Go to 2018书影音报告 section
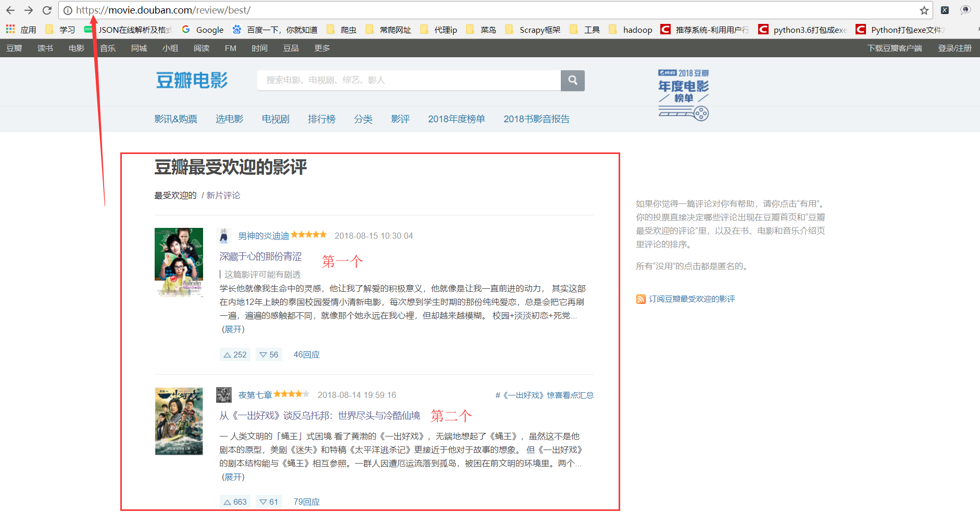The height and width of the screenshot is (513, 980). click(536, 119)
